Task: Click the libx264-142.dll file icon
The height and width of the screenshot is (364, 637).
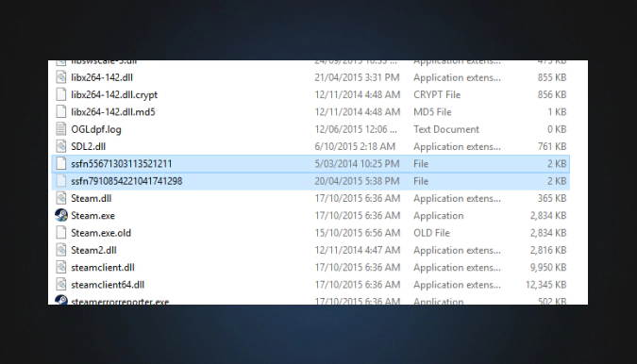Action: pos(61,77)
